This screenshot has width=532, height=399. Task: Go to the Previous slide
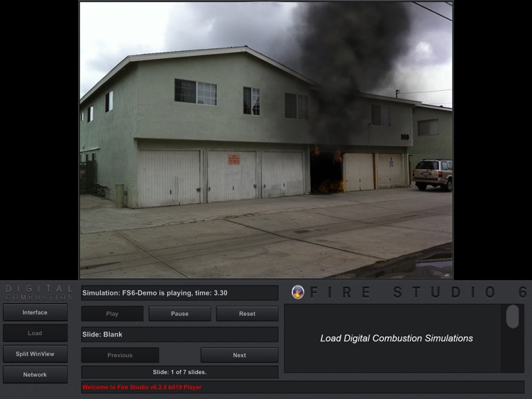(120, 355)
